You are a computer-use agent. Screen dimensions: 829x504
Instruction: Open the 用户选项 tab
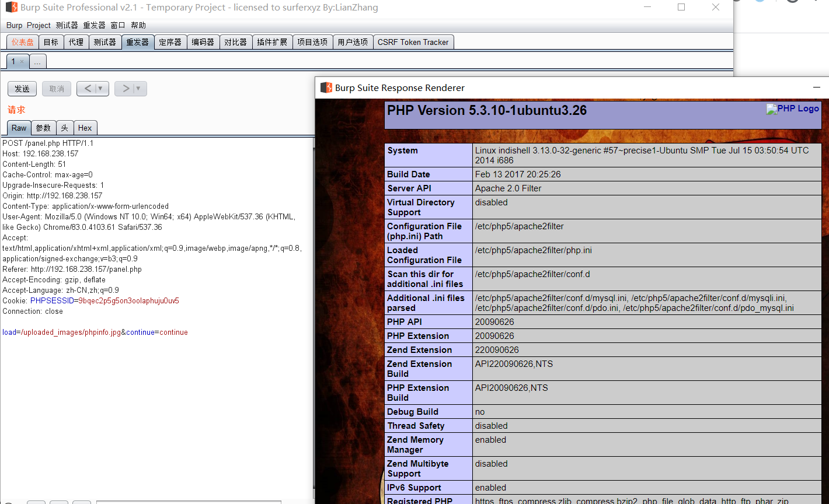(353, 42)
